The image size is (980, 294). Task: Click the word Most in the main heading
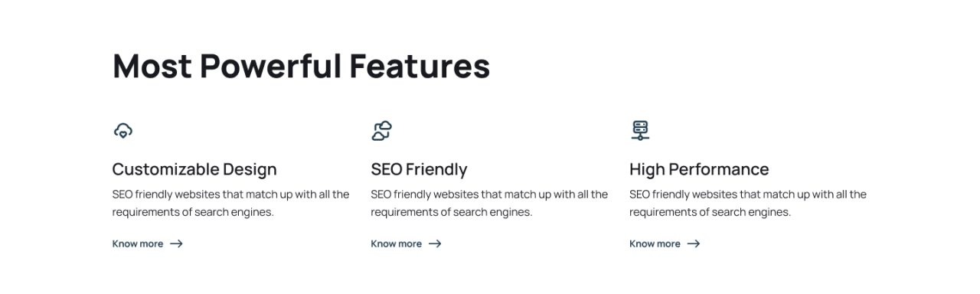pyautogui.click(x=152, y=66)
